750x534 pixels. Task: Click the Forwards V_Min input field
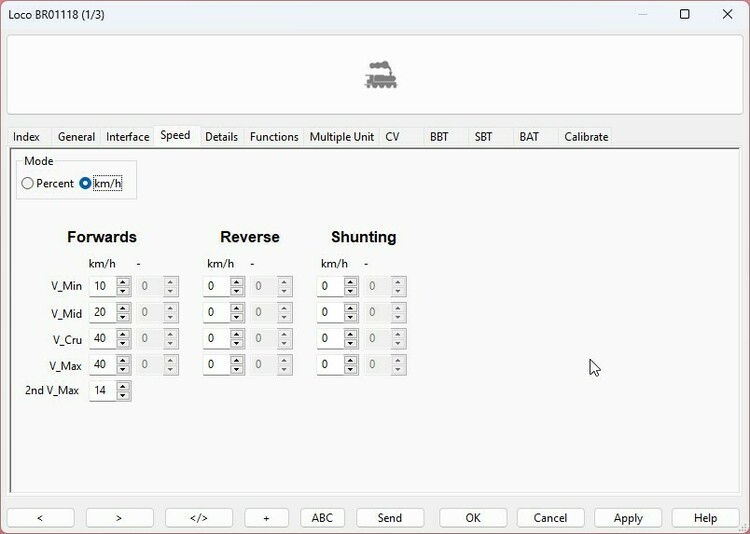(x=103, y=286)
